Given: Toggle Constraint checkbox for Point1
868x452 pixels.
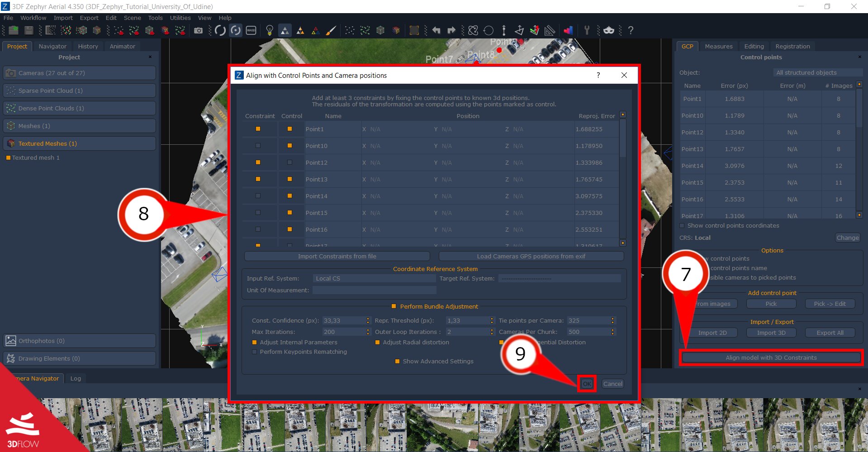Looking at the screenshot, I should tap(258, 129).
